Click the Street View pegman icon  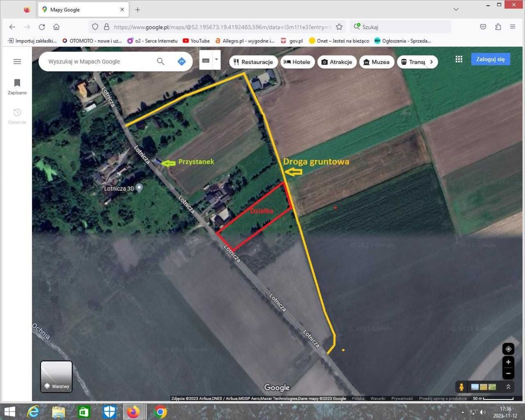pos(462,387)
